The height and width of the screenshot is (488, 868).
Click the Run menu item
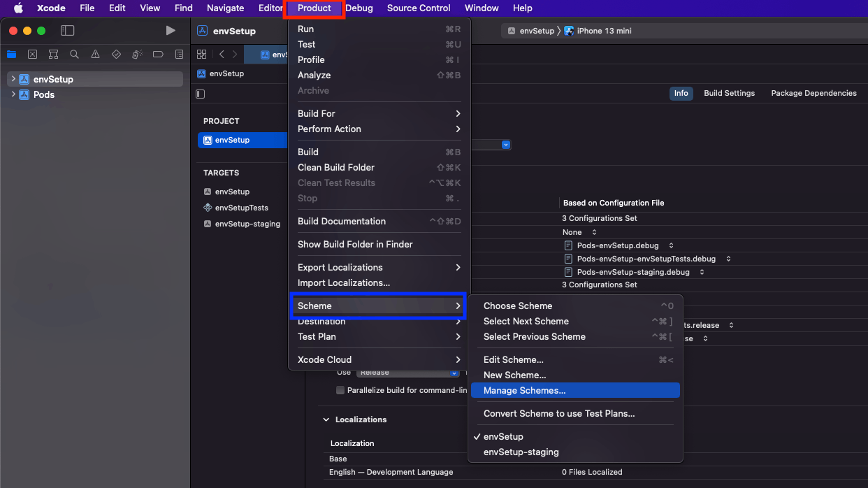click(x=379, y=29)
